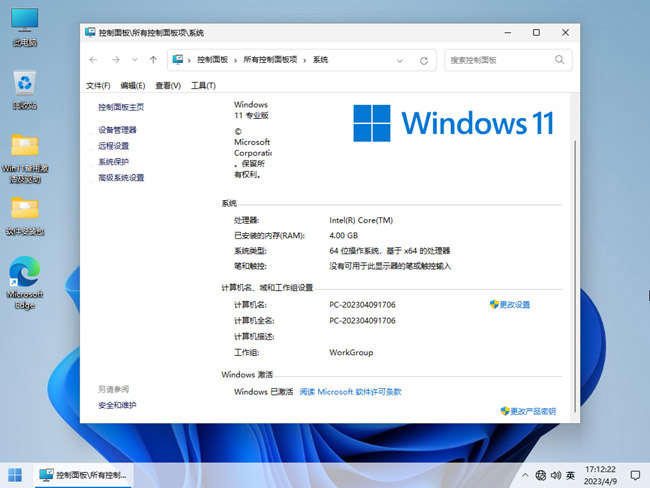Open the 文件(F) menu

coord(98,85)
